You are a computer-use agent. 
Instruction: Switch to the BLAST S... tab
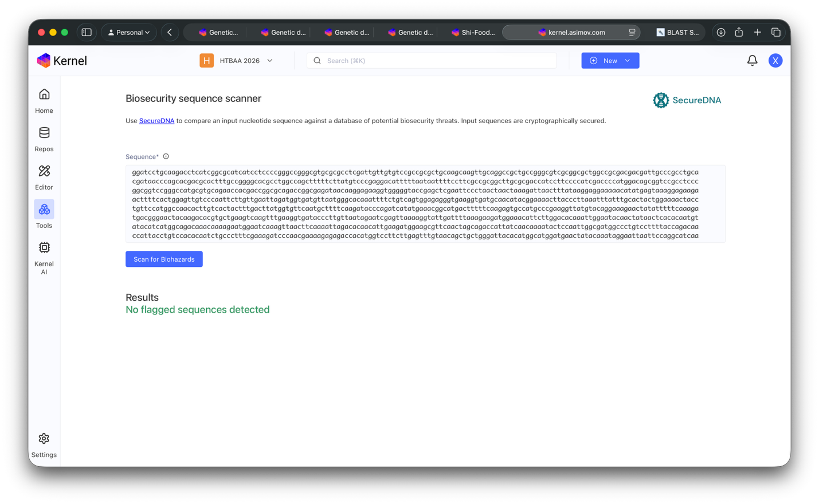pyautogui.click(x=677, y=33)
